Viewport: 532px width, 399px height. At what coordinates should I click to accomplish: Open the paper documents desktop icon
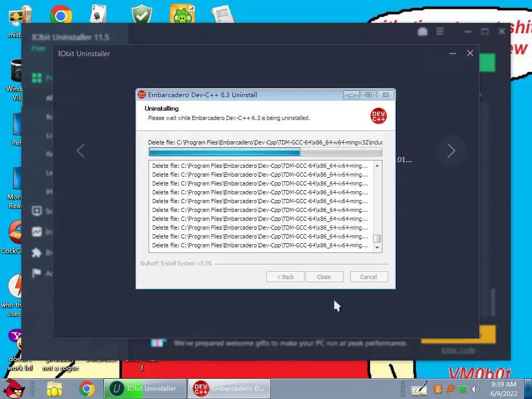(x=222, y=14)
